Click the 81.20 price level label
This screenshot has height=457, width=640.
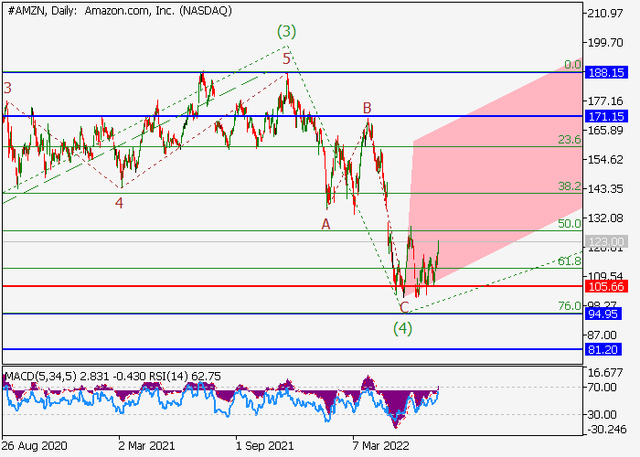603,349
